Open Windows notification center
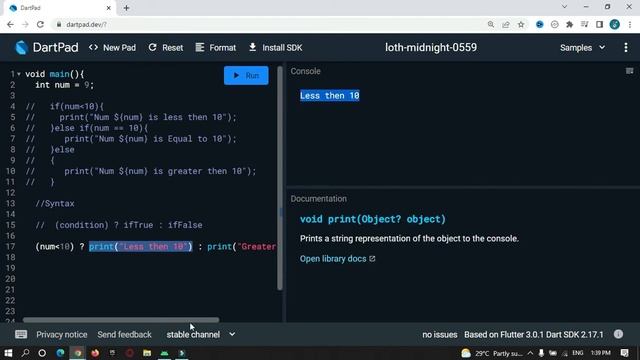 point(625,353)
